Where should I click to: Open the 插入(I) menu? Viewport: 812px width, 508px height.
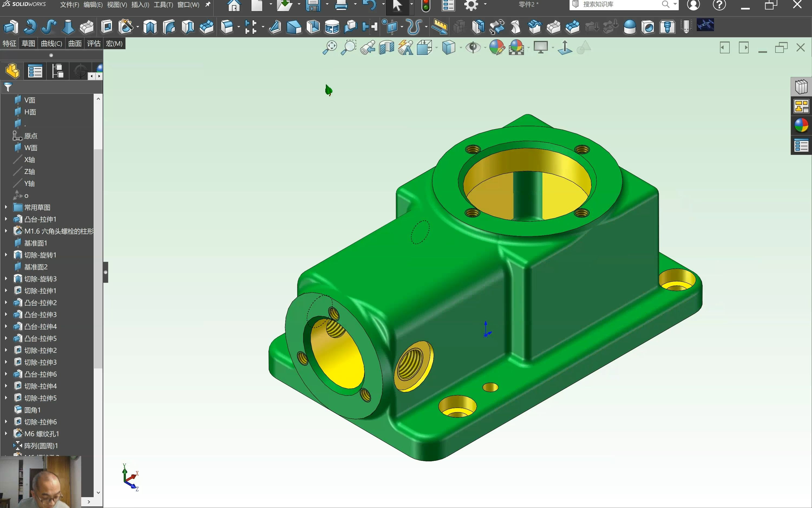(x=140, y=5)
